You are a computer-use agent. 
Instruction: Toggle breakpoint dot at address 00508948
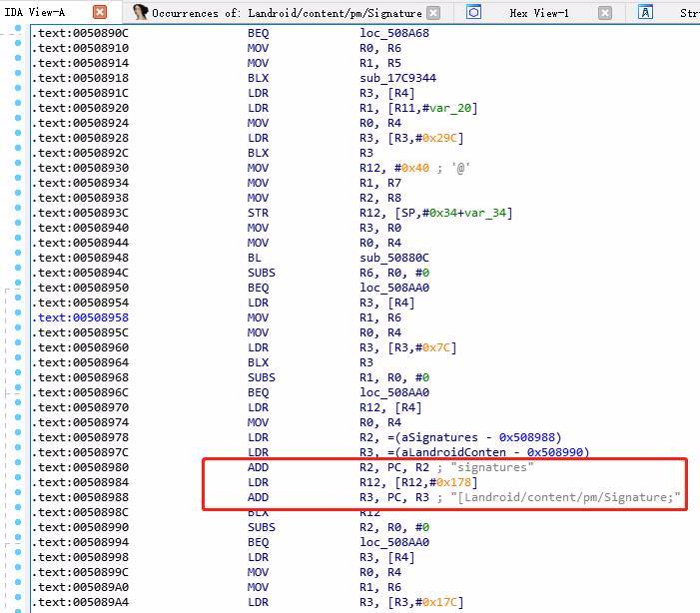pos(18,258)
